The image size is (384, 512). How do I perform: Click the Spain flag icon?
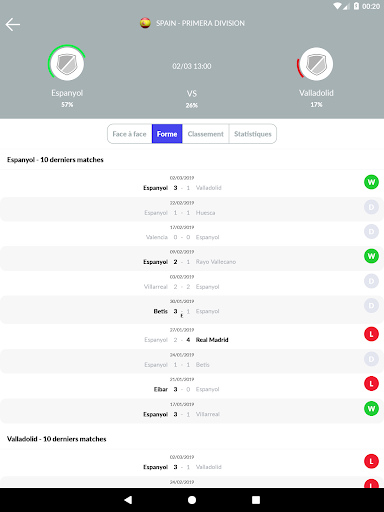pos(145,23)
